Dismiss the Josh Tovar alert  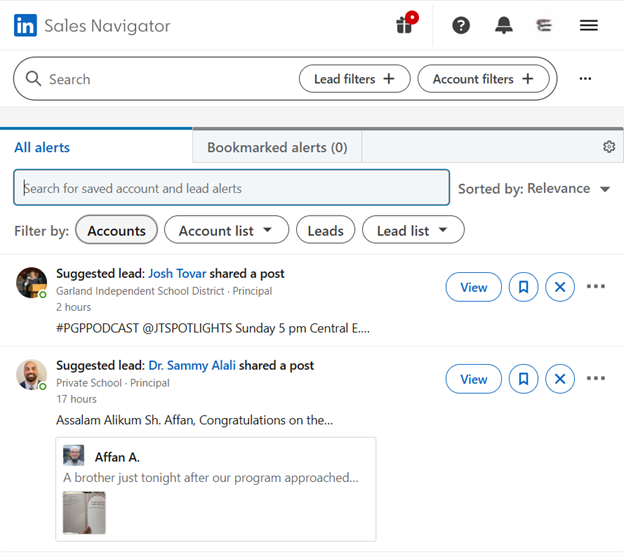click(560, 287)
